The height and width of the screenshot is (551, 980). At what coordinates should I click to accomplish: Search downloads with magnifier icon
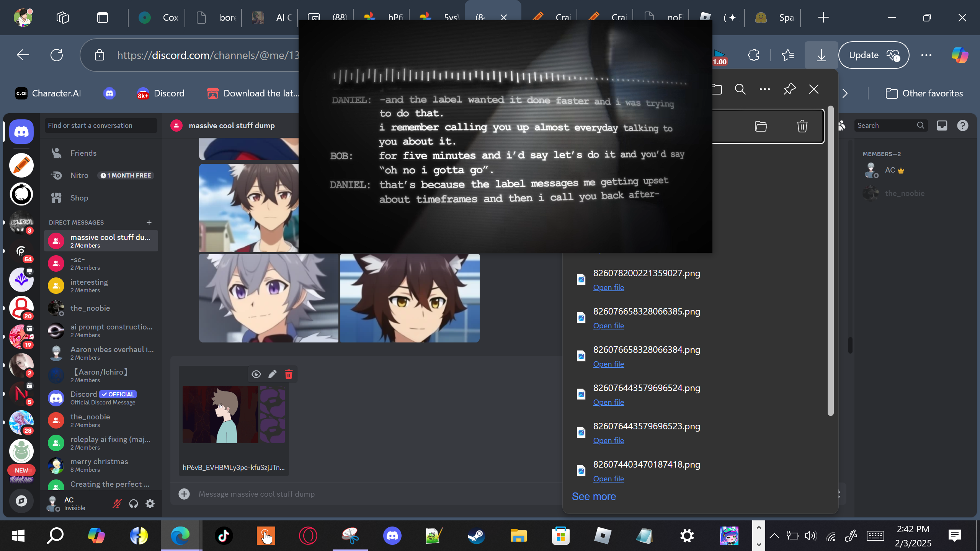tap(740, 90)
